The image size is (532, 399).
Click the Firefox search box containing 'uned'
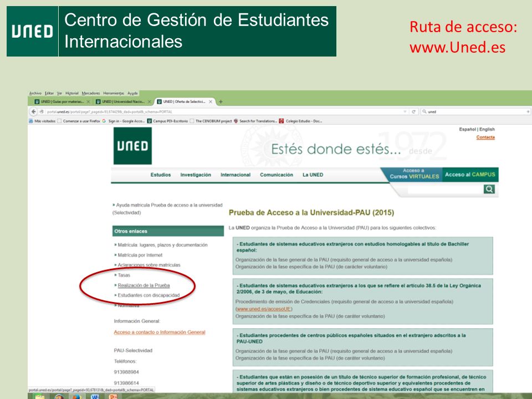(477, 111)
